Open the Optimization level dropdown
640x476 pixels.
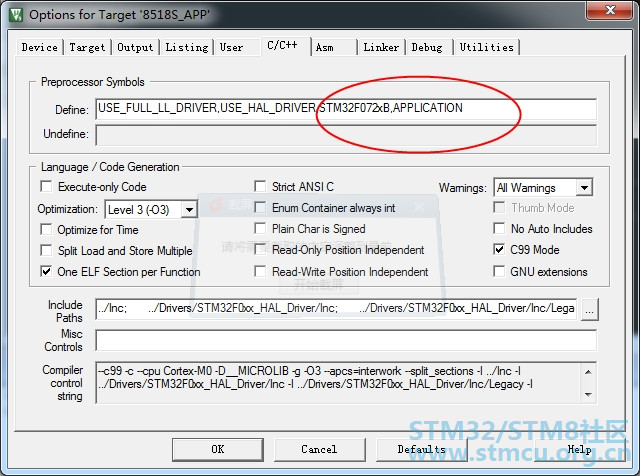[189, 209]
